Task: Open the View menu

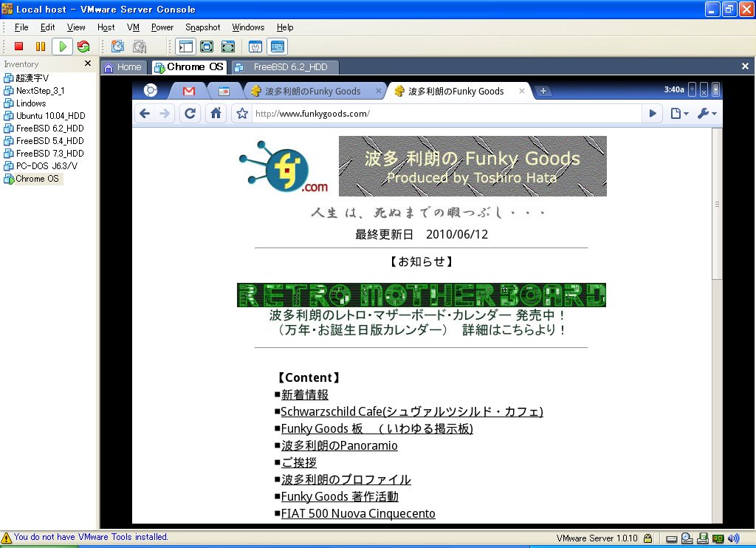Action: tap(76, 27)
